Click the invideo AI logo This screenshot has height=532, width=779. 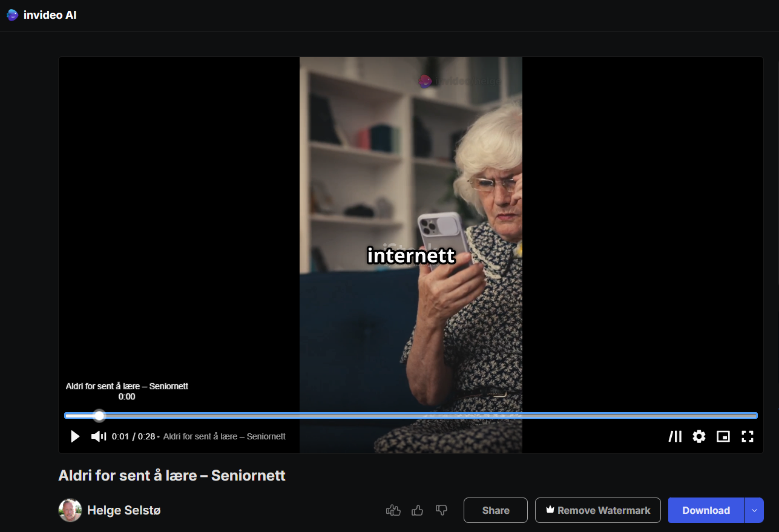point(13,15)
